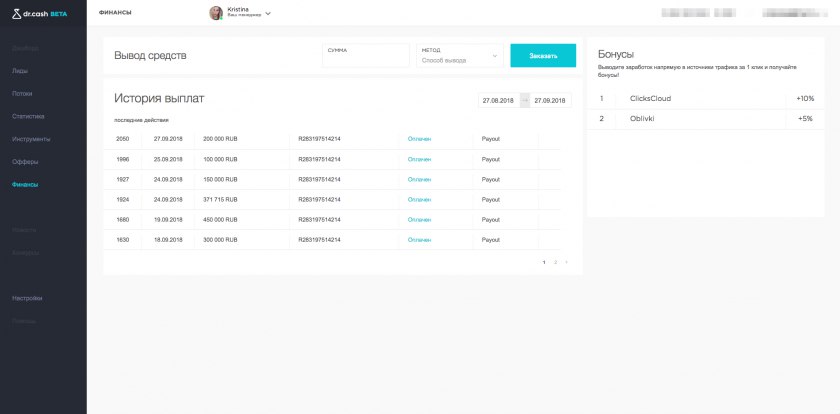Expand the chevron next to Kristina
840x414 pixels.
click(x=268, y=14)
